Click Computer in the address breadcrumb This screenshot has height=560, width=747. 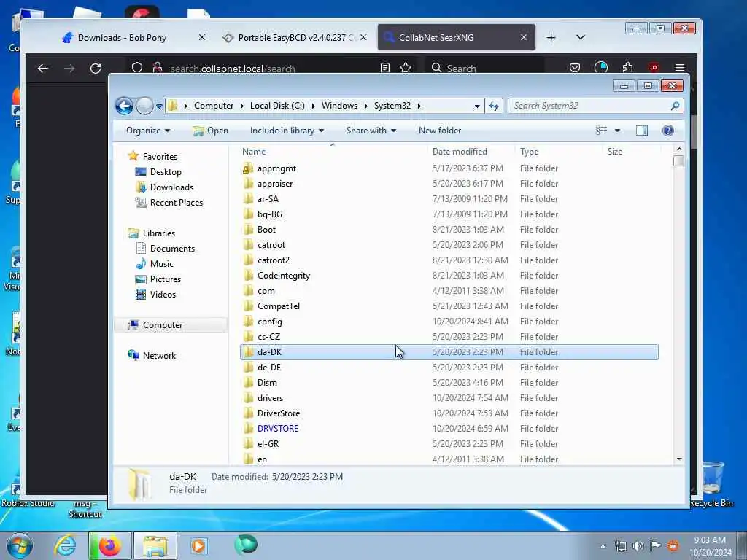[214, 106]
